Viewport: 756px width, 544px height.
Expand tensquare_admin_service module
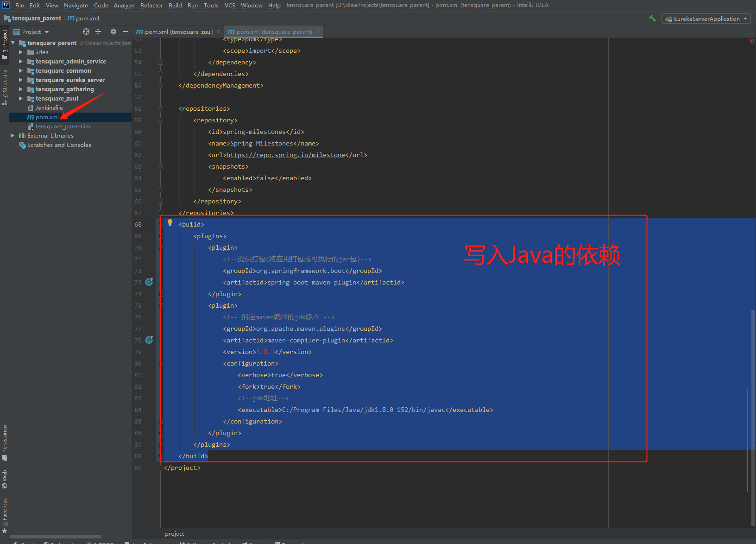[20, 61]
